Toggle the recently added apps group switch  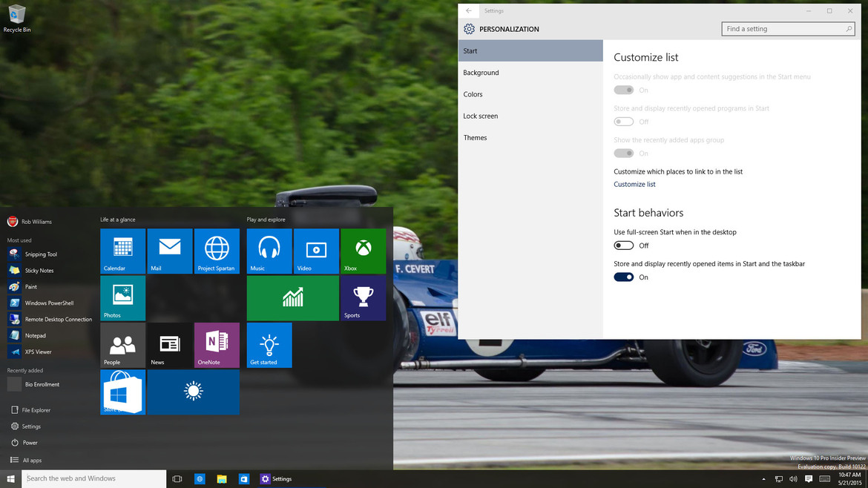[624, 154]
